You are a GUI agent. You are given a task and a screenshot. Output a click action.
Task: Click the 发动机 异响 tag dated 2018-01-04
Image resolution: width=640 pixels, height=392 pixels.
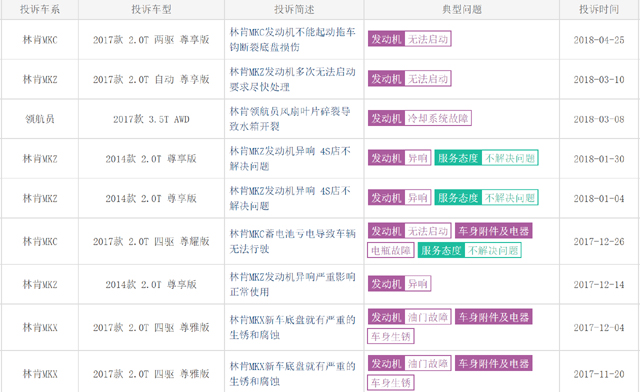click(x=399, y=197)
